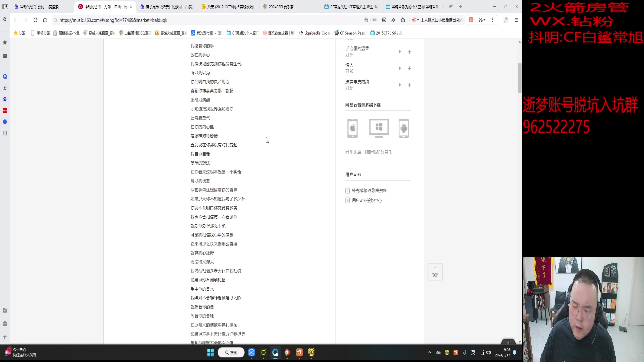Click the scissors screenshot extension icon
Image resolution: width=644 pixels, height=362 pixels.
pyautogui.click(x=481, y=20)
